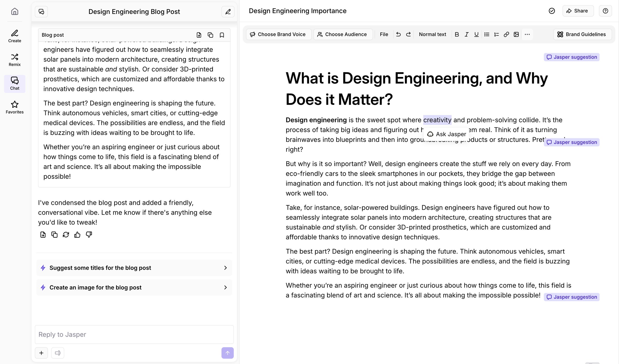Insert a link from the toolbar

pos(506,34)
